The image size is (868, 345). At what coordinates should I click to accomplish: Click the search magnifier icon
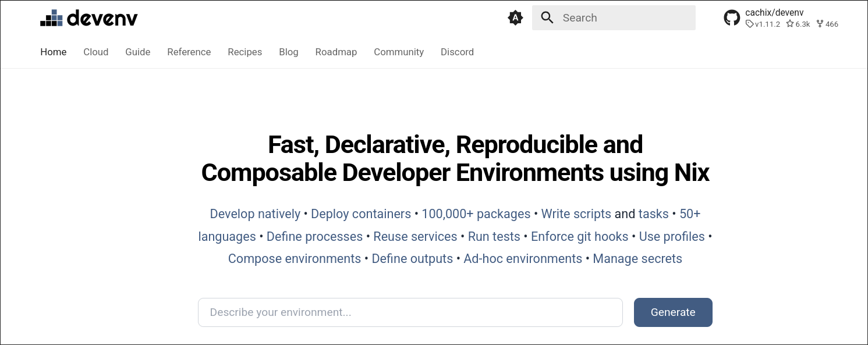pos(547,17)
